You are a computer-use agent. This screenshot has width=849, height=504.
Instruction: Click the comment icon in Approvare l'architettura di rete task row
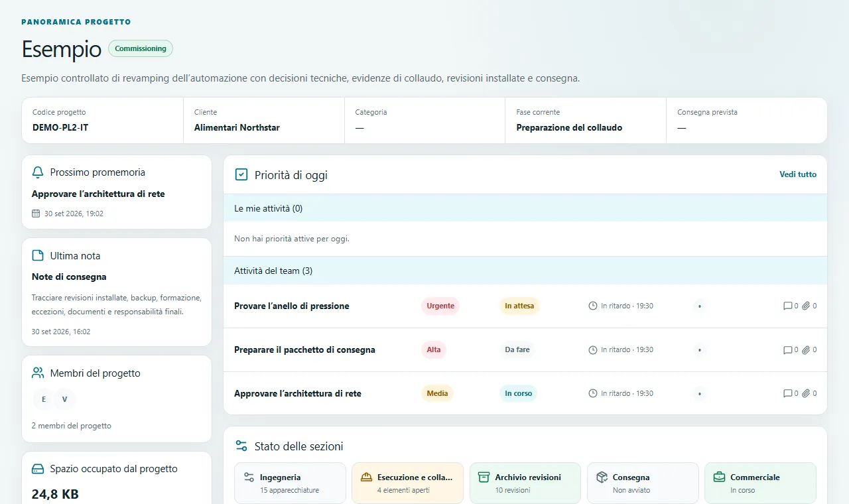click(787, 393)
